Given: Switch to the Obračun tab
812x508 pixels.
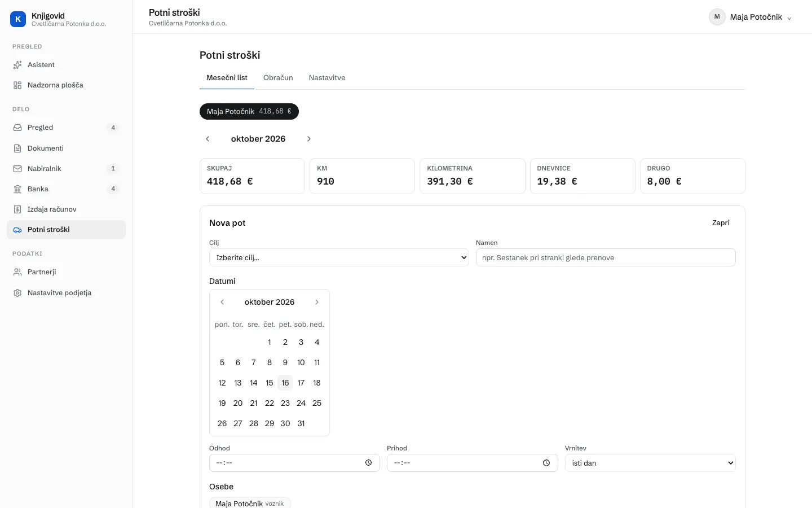Looking at the screenshot, I should [x=278, y=78].
